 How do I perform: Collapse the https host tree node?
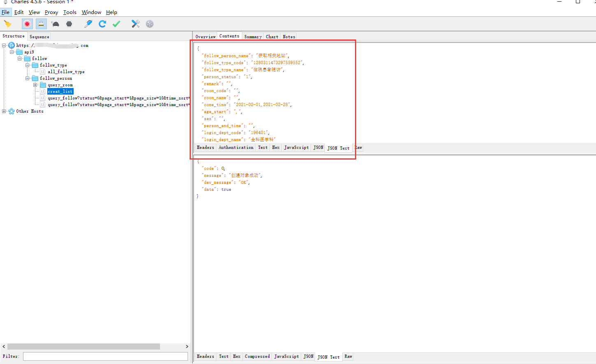click(x=4, y=45)
